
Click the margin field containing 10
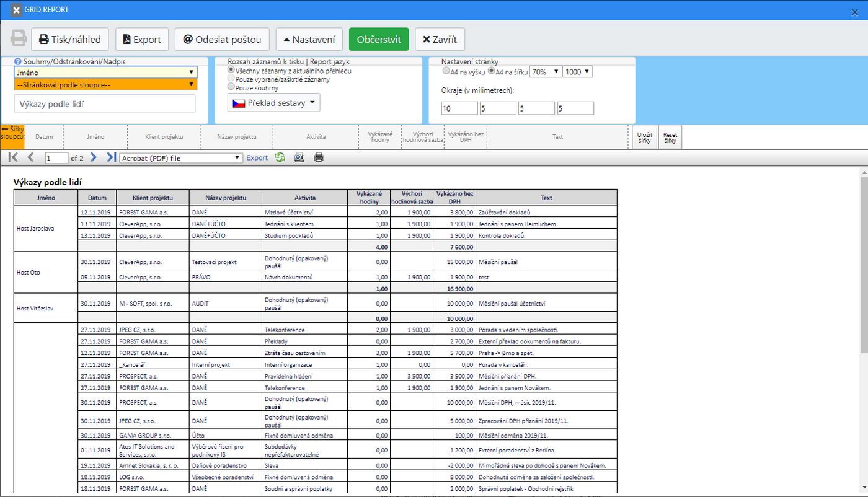[x=459, y=108]
